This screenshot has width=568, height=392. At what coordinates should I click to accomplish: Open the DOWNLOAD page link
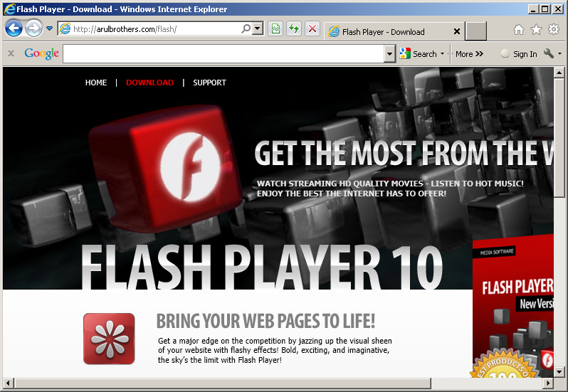tap(149, 83)
